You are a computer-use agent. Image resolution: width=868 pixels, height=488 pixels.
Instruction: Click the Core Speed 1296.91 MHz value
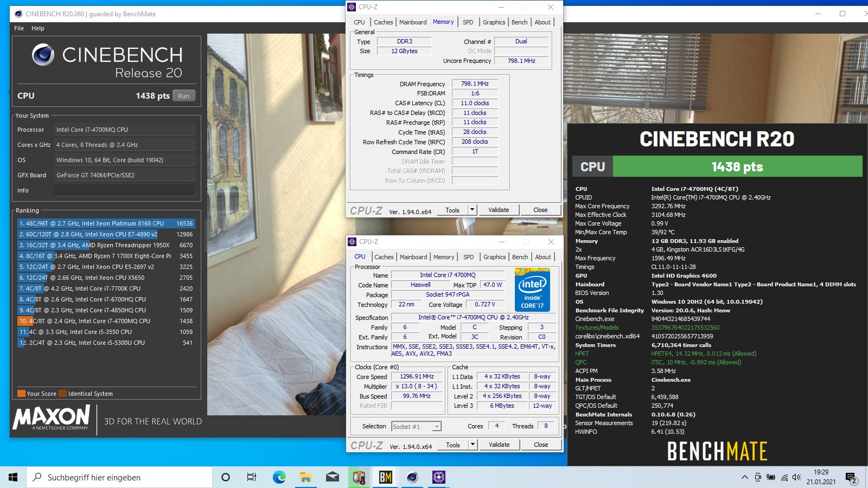click(417, 376)
